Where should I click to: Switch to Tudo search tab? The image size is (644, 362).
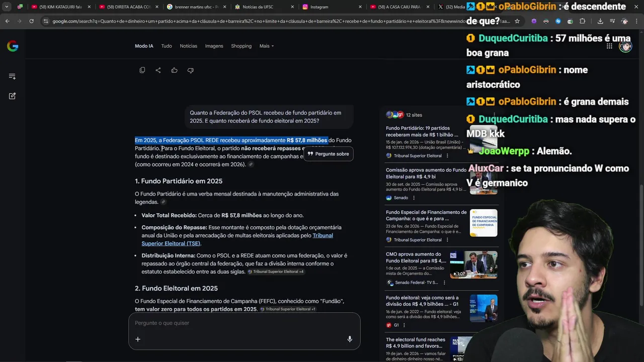[167, 46]
